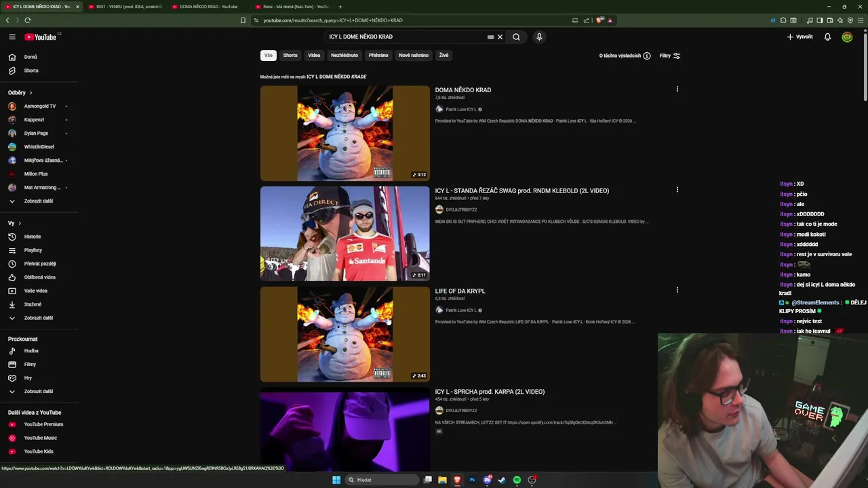Viewport: 868px width, 488px height.
Task: Click the DOMA NĚKDO KRAD title
Action: tap(463, 90)
